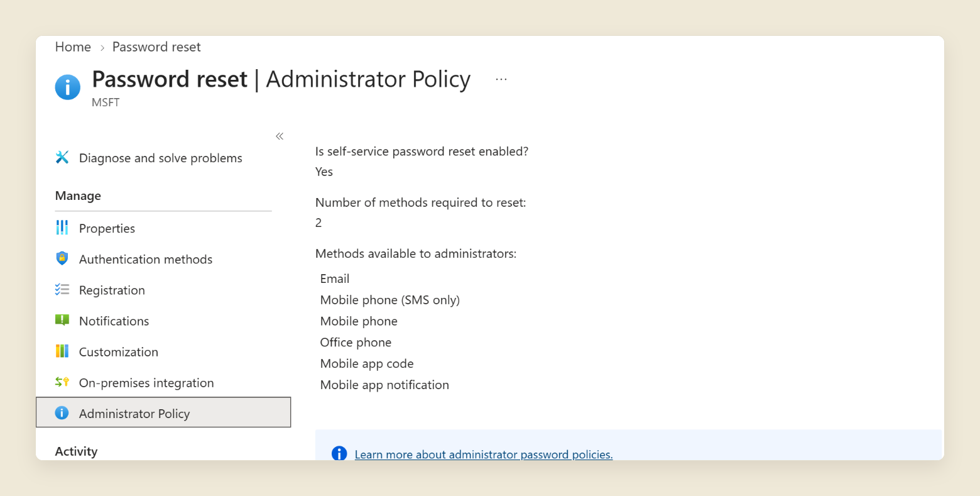Click the large info icon beside page title
Viewport: 980px width, 496px height.
[x=68, y=87]
